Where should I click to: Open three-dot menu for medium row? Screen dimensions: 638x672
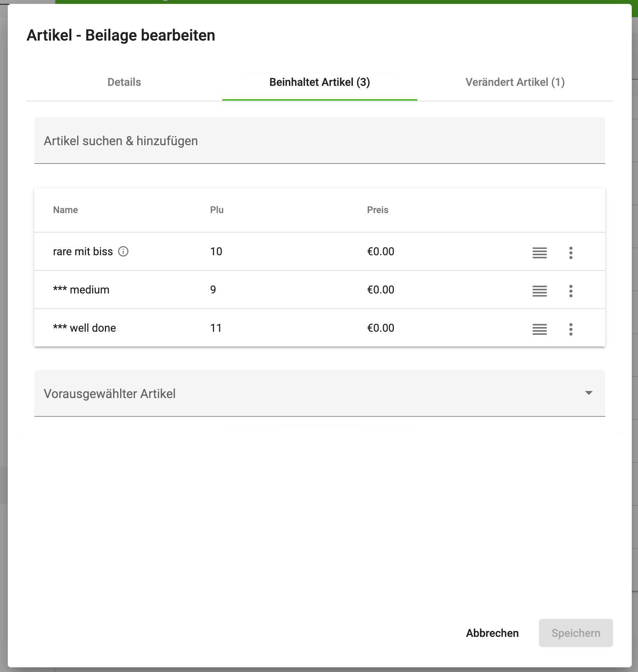point(571,291)
